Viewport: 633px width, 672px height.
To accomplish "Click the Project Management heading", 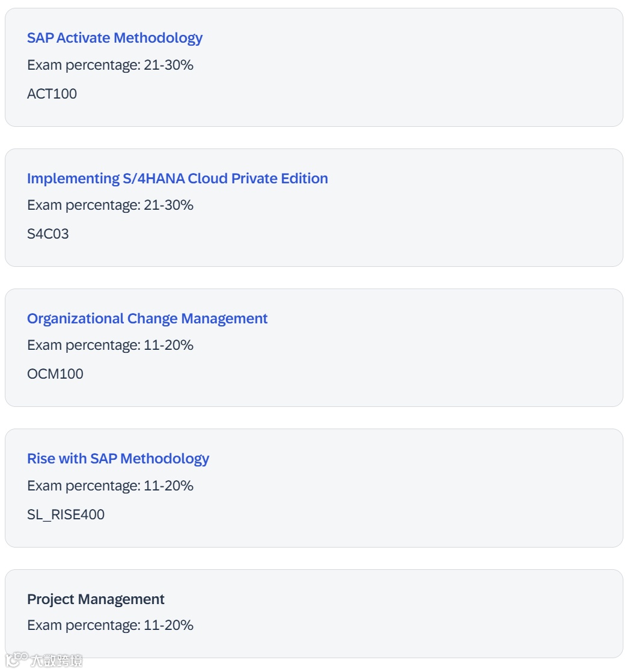I will tap(96, 599).
